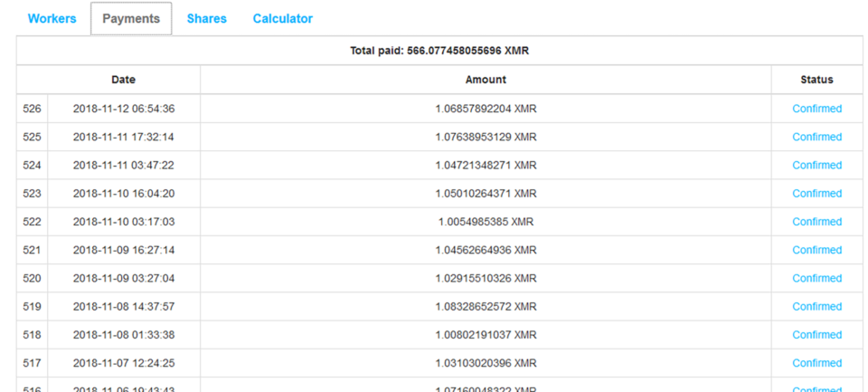
Task: Open the Shares tab
Action: 206,18
